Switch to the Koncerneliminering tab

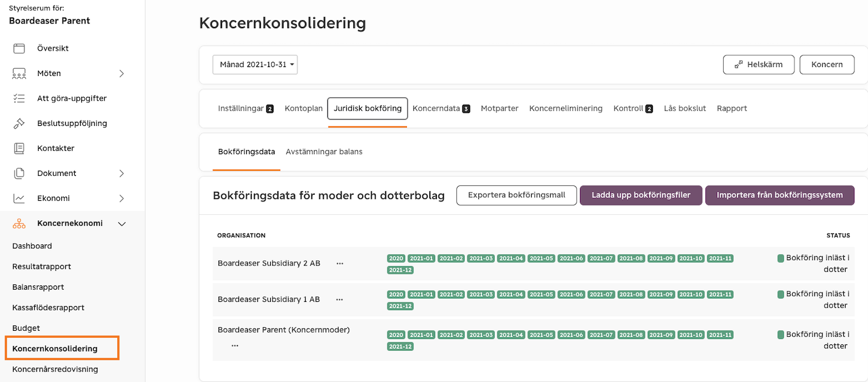[x=565, y=108]
